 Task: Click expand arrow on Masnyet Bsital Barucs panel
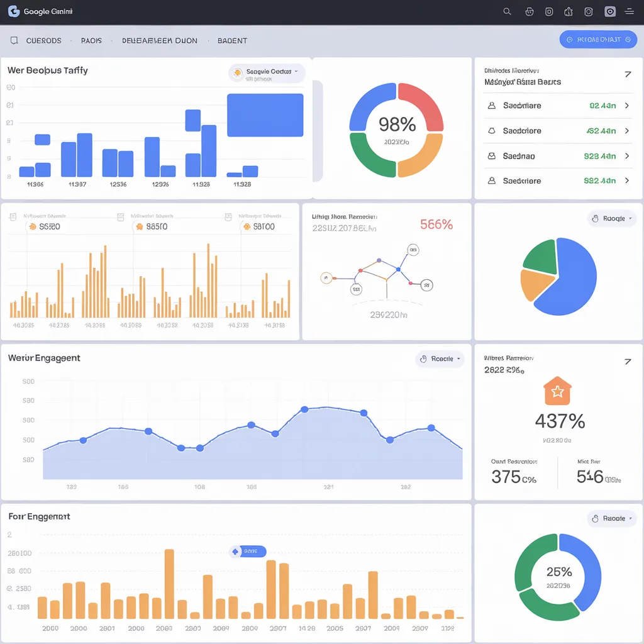[x=627, y=74]
